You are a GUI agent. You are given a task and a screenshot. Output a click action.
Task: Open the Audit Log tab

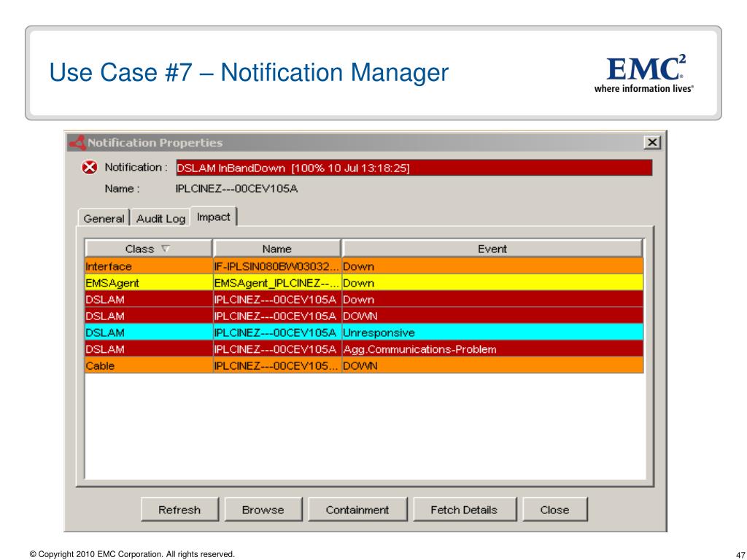click(x=160, y=218)
